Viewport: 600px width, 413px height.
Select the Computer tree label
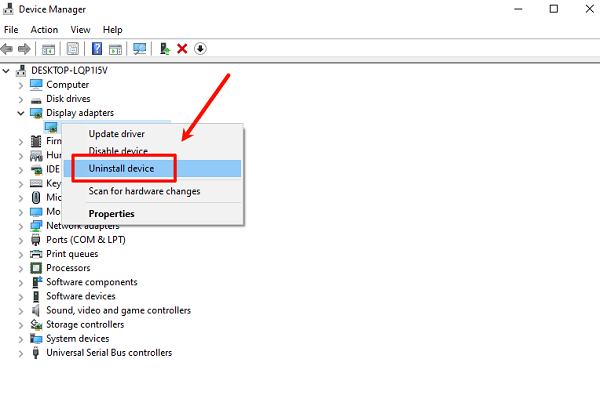(x=68, y=85)
